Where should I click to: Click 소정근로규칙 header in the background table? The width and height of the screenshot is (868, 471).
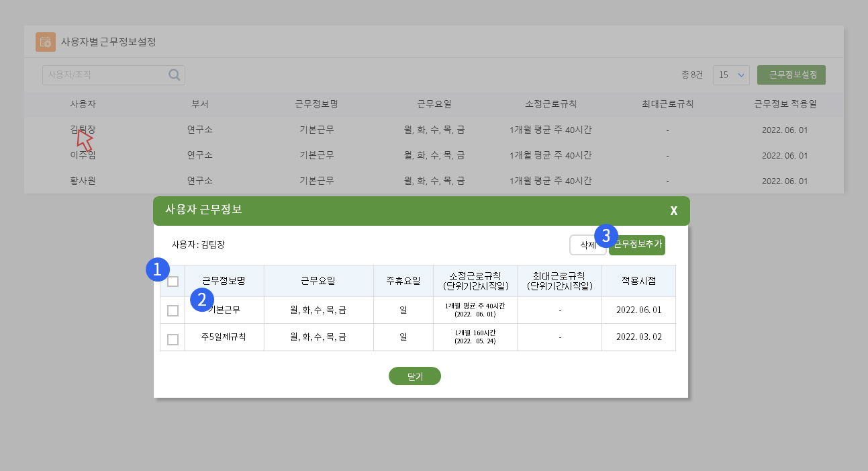click(x=550, y=104)
